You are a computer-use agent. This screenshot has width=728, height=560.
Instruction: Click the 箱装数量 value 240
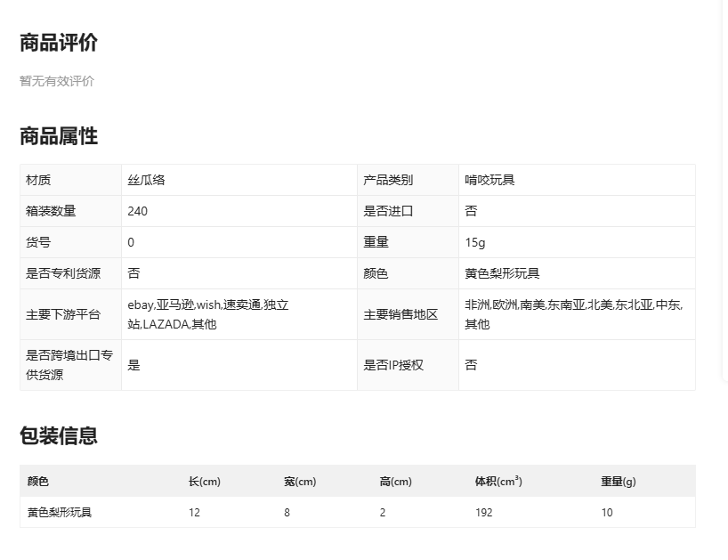pyautogui.click(x=138, y=211)
